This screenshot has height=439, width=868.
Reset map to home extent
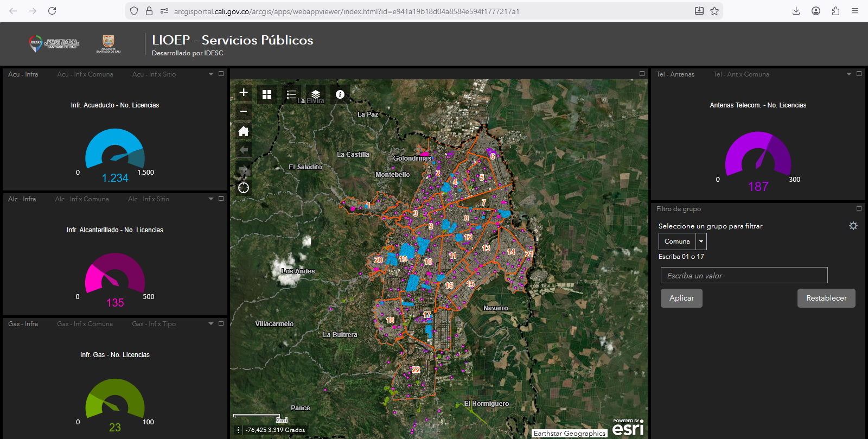point(244,131)
